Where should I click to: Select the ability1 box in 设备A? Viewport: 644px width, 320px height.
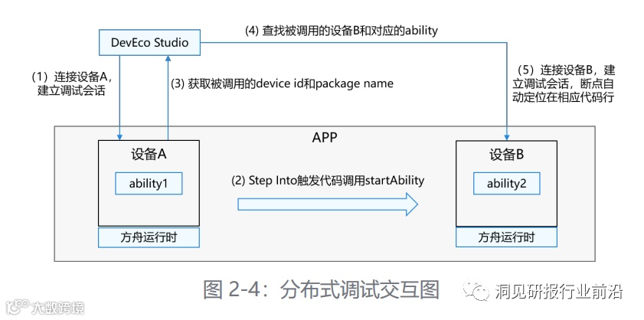tap(149, 184)
